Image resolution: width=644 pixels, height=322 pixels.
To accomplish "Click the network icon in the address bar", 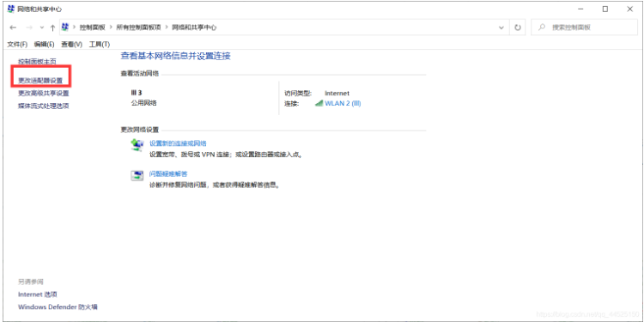I will [x=65, y=27].
